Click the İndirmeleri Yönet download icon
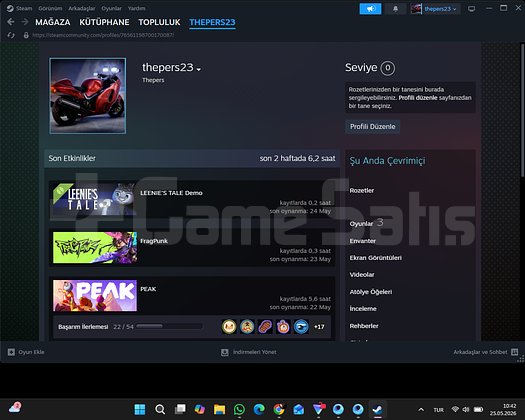The width and height of the screenshot is (525, 420). (225, 352)
